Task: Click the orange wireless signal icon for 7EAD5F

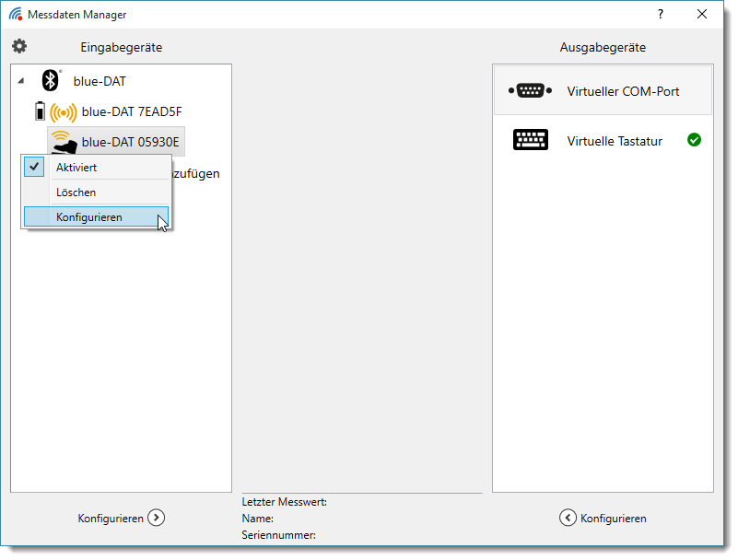Action: click(x=63, y=112)
